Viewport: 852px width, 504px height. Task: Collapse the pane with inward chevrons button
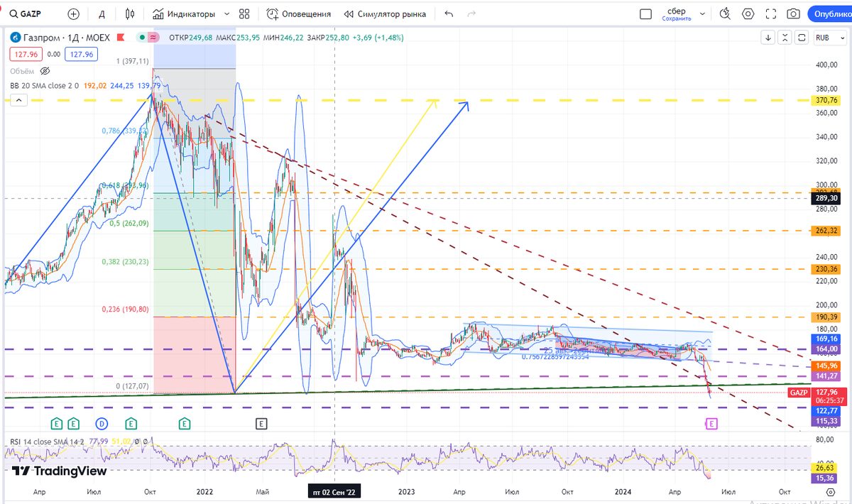pos(785,38)
